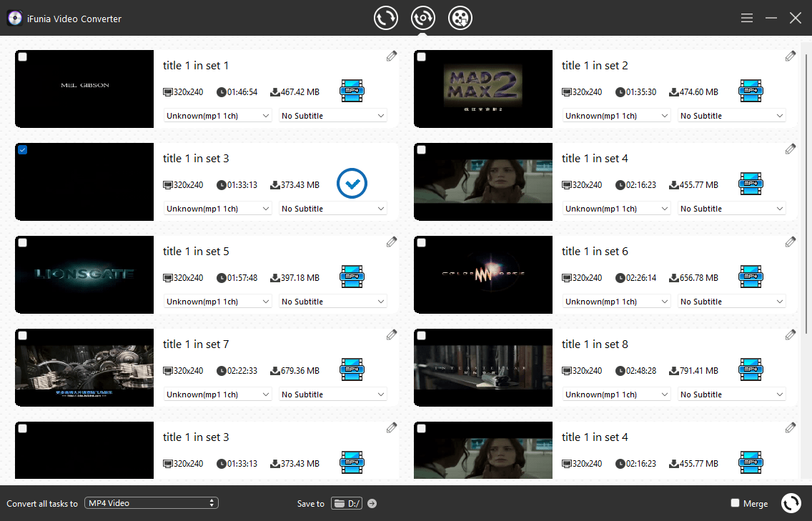Click the vertical scrollbar on the right
Screen dimensions: 812x521
tap(807, 179)
